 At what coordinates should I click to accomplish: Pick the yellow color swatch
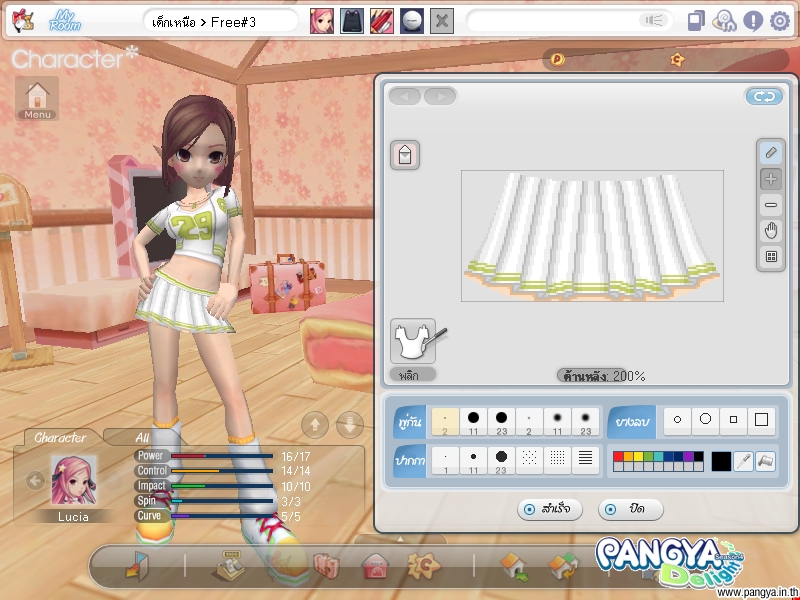638,457
